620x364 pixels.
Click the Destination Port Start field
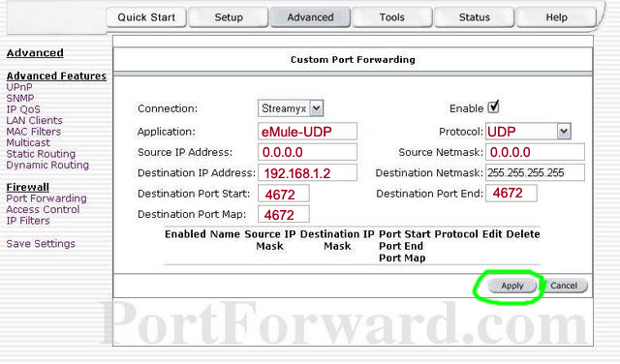284,194
